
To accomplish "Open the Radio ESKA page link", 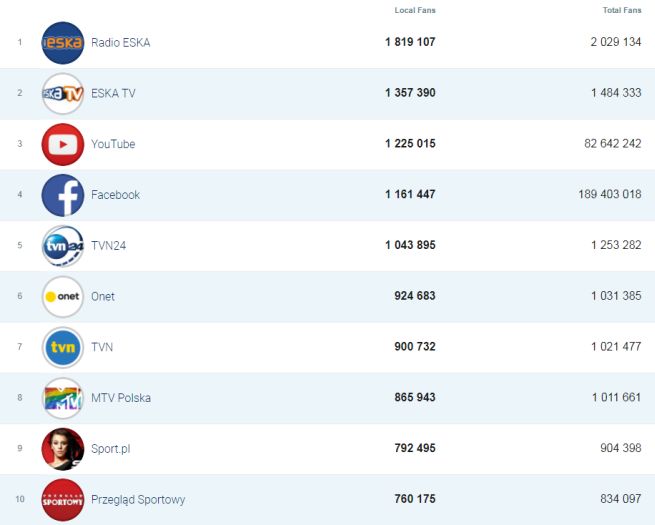I will coord(120,43).
